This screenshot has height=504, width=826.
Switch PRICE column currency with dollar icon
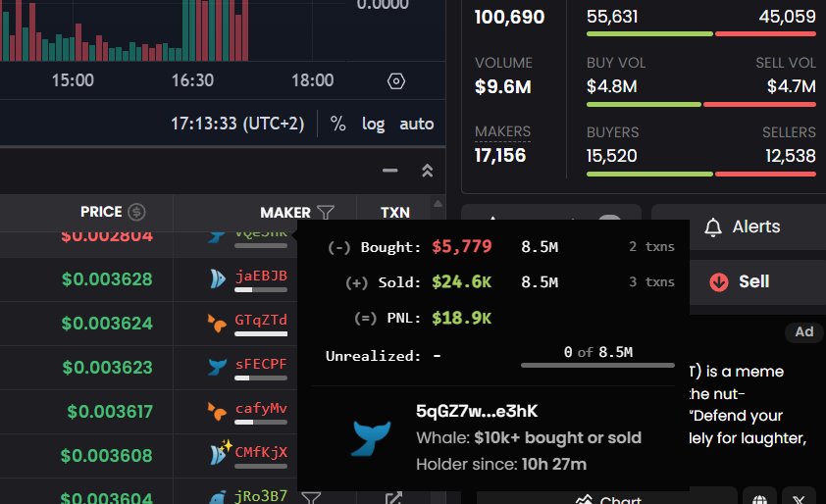coord(137,212)
